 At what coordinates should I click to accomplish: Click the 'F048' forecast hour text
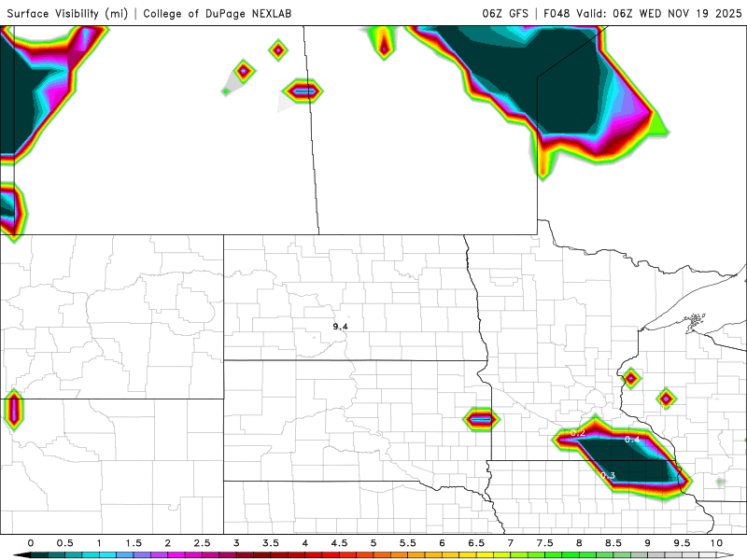(x=557, y=14)
